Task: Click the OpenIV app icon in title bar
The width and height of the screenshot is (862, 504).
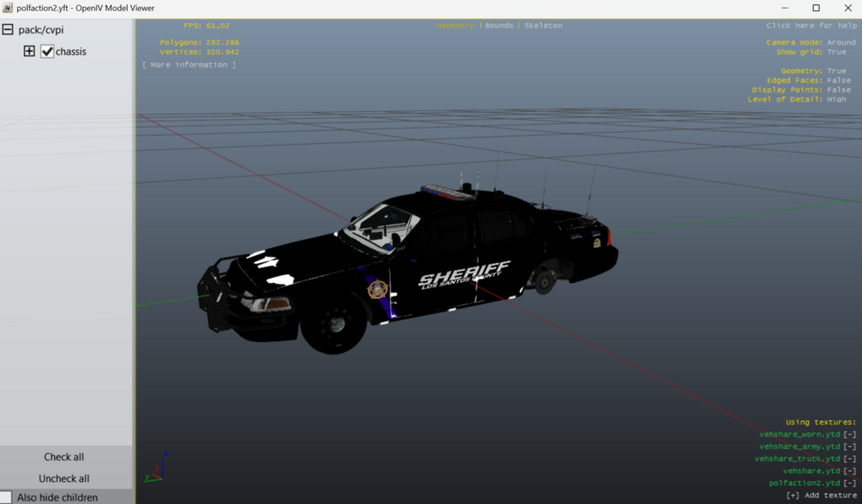Action: coord(7,8)
